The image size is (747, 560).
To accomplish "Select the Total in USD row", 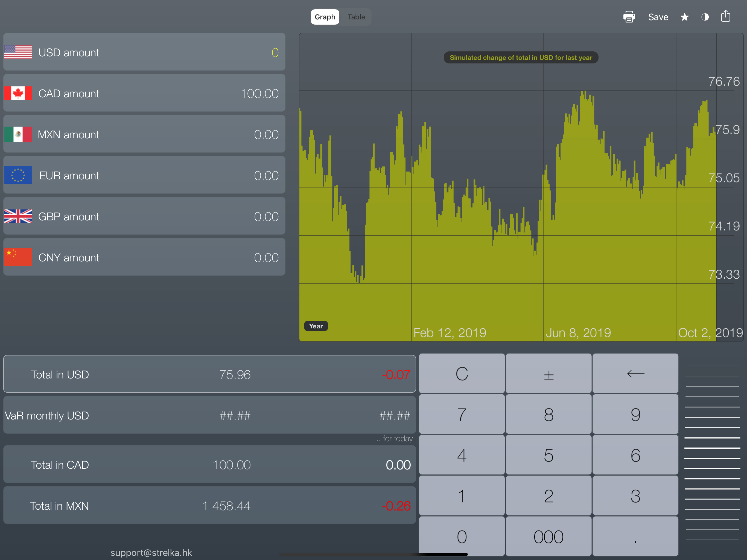I will (x=209, y=374).
